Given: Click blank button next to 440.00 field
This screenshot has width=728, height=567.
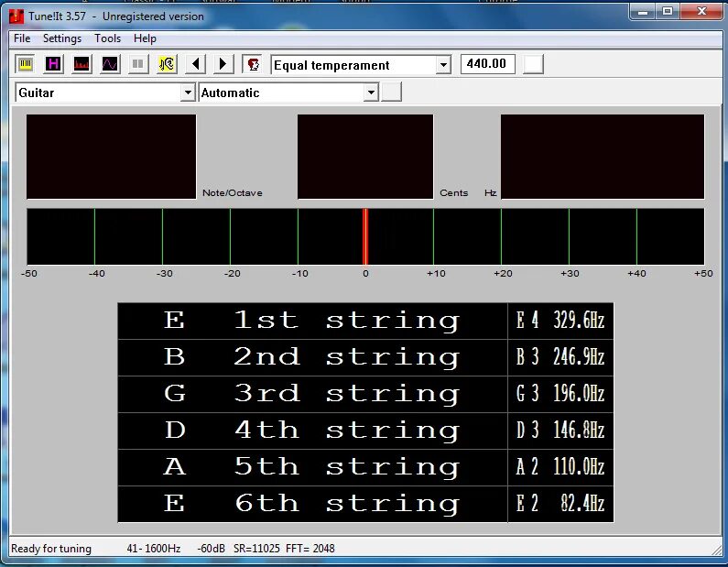Looking at the screenshot, I should (x=533, y=64).
